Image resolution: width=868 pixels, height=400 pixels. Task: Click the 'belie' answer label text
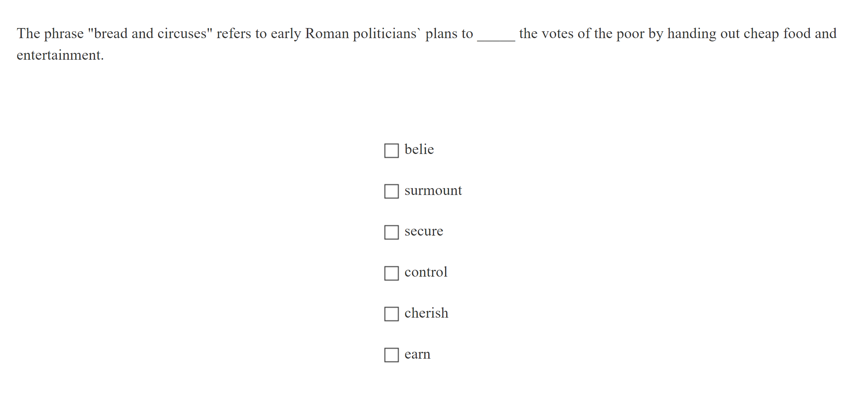(x=419, y=149)
